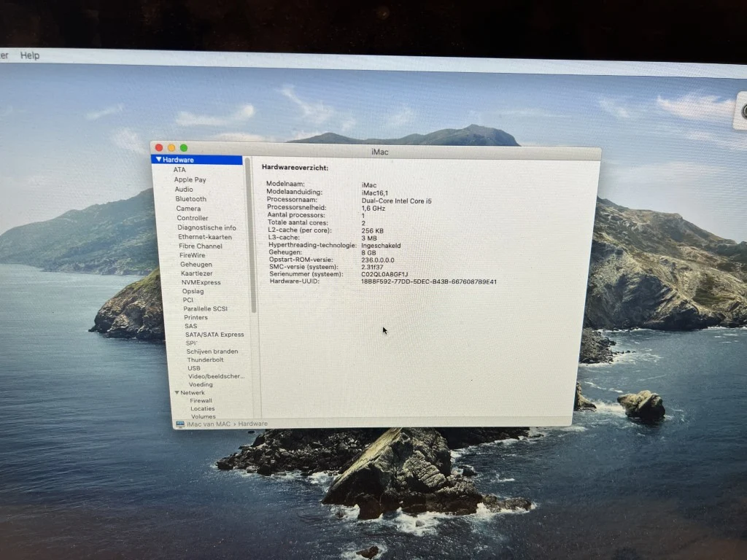Select Controller in the sidebar

[192, 218]
